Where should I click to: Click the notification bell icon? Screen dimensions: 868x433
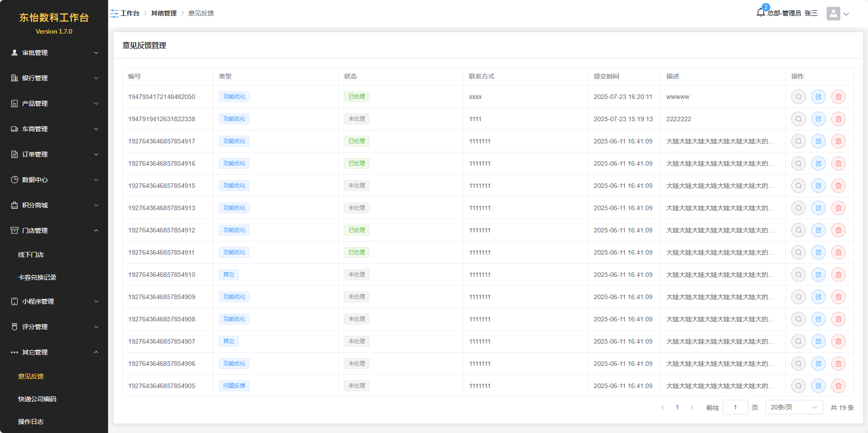coord(761,13)
